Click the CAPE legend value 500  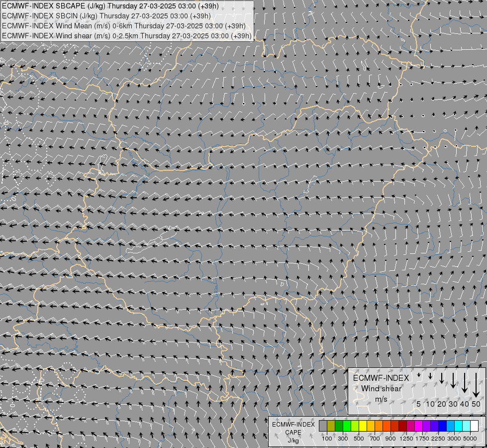tap(359, 439)
